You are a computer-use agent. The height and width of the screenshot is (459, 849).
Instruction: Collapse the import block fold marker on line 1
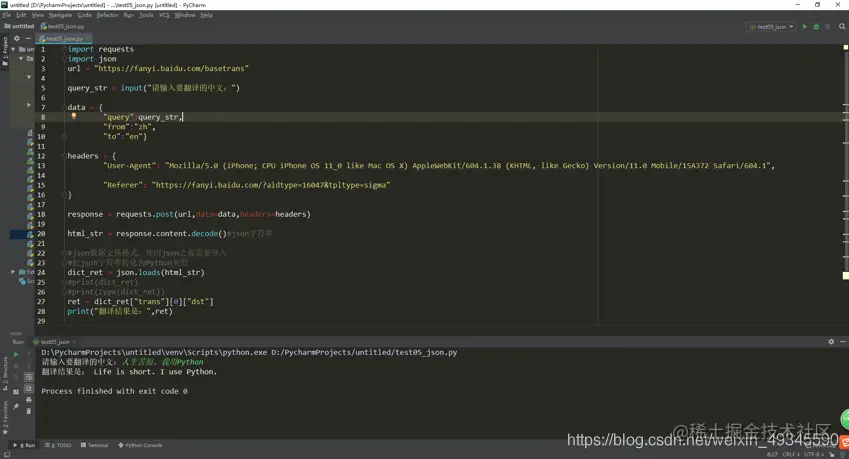(64, 49)
